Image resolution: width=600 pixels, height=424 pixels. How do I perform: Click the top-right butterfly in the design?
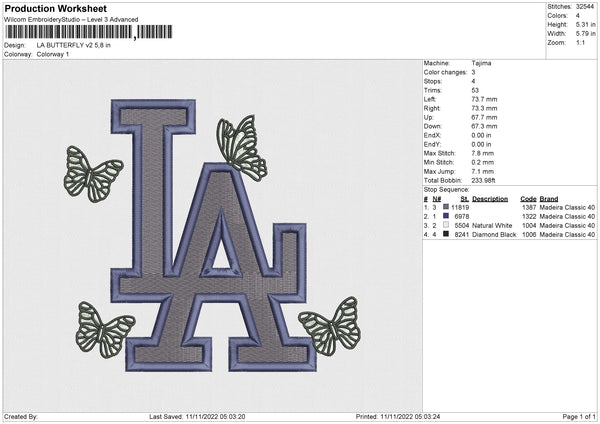(242, 148)
